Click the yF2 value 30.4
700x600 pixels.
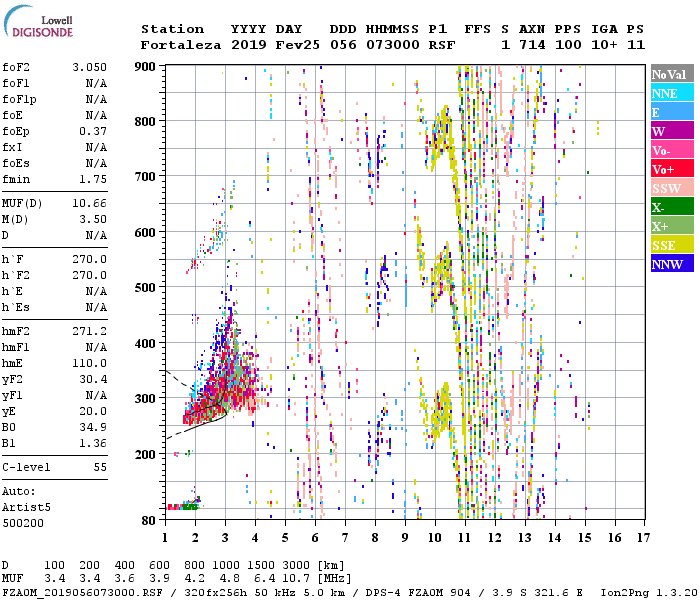click(93, 379)
